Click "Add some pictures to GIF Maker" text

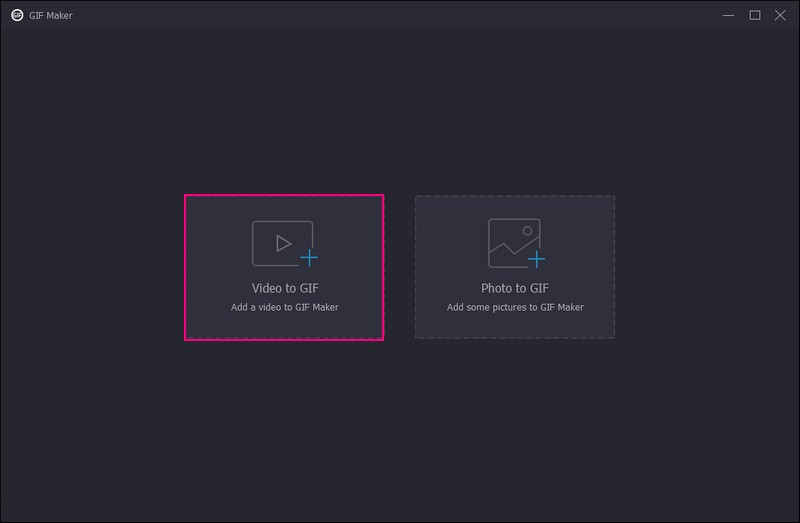515,307
